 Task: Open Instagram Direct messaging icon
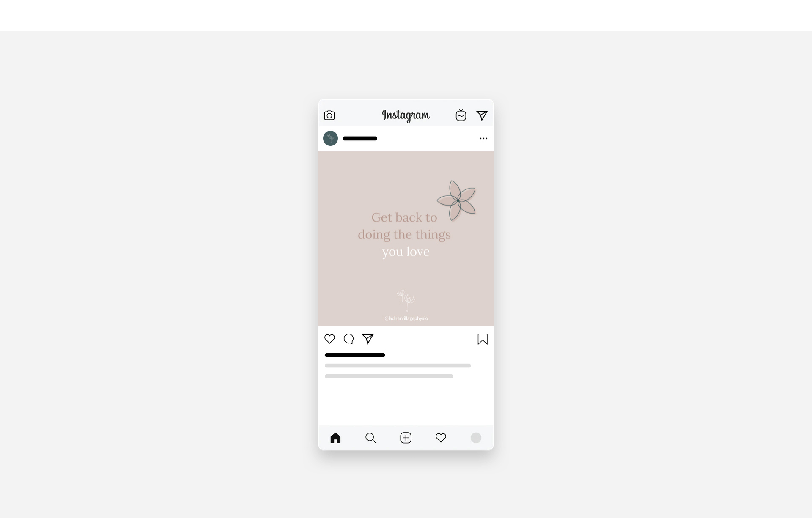tap(483, 115)
